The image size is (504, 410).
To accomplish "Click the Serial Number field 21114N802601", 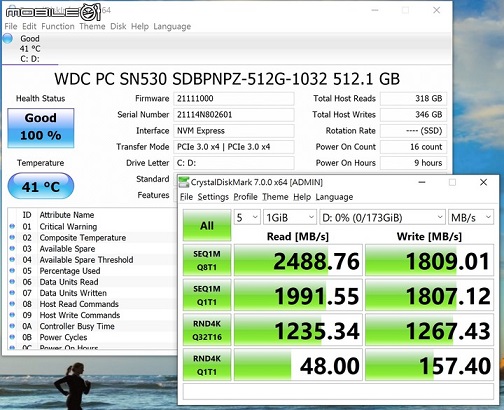I will (x=234, y=115).
